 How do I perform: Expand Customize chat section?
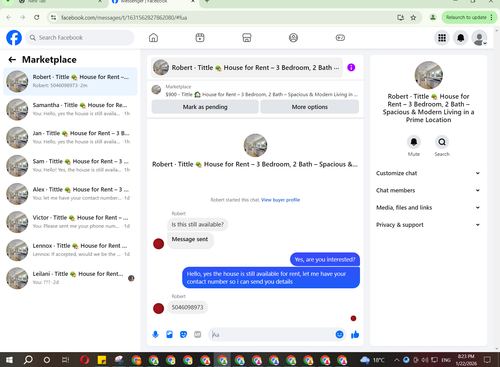428,173
